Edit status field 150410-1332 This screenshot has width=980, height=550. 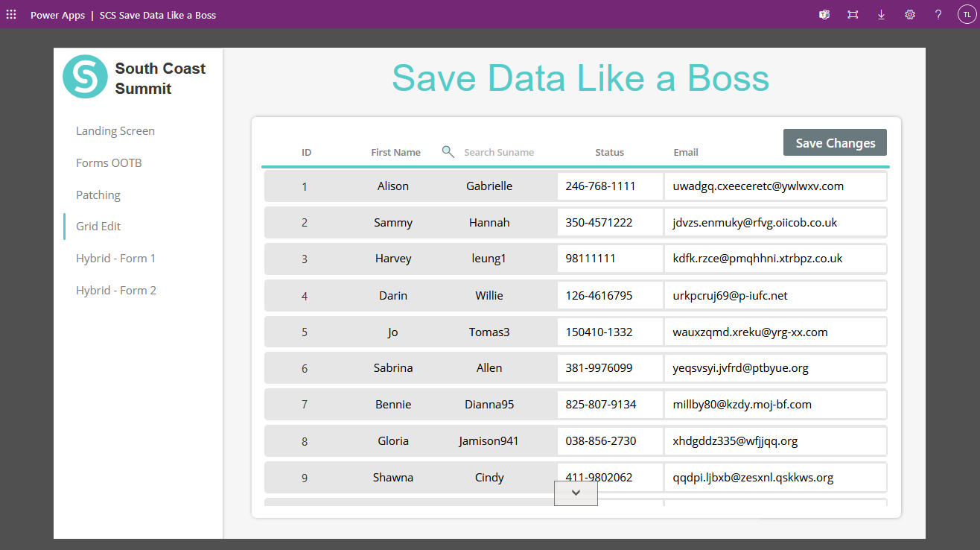[610, 332]
